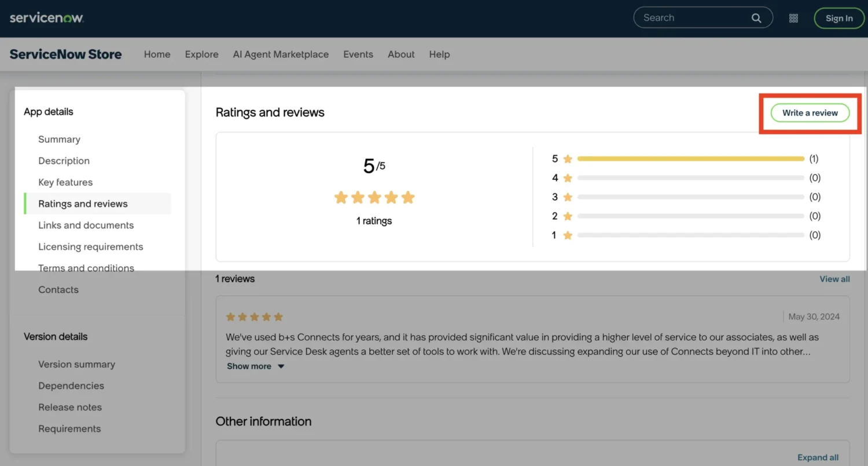This screenshot has height=466, width=868.
Task: Select Key features in the sidebar
Action: [65, 182]
